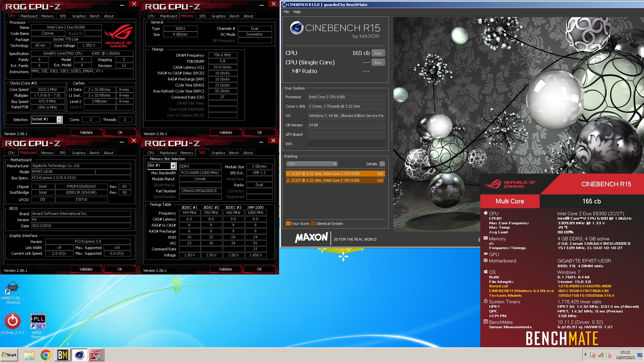This screenshot has height=362, width=644.
Task: Click BenchMate Motherboard section icon
Action: click(485, 260)
